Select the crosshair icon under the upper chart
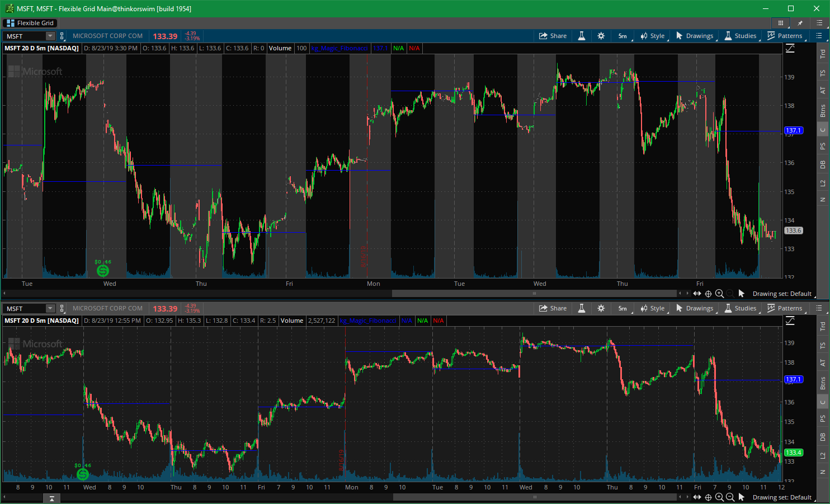Screen dimensions: 830x504 pos(708,294)
